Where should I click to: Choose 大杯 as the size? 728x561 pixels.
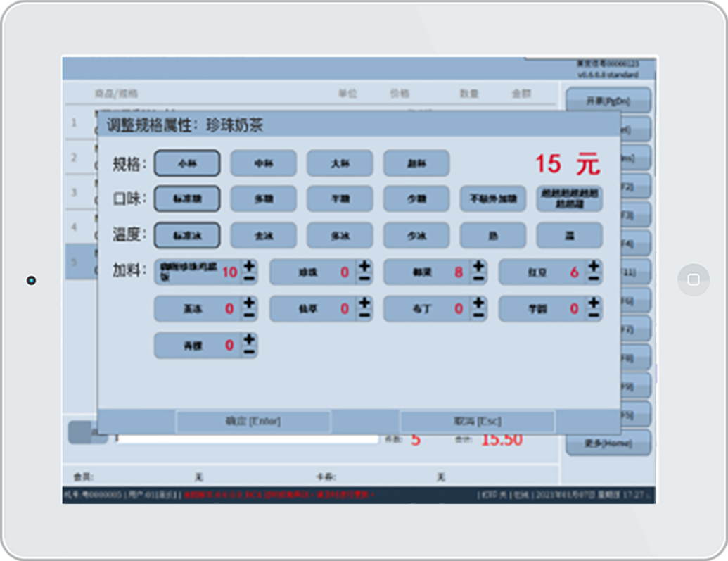(x=340, y=163)
